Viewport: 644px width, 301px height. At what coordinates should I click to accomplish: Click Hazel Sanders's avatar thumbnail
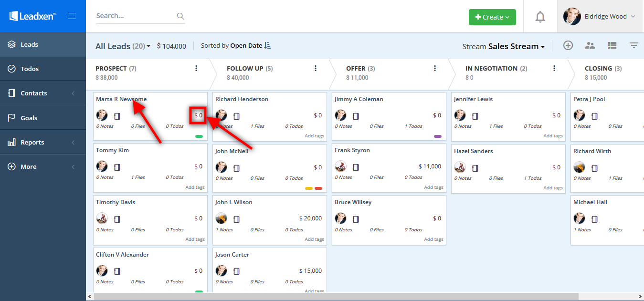460,167
